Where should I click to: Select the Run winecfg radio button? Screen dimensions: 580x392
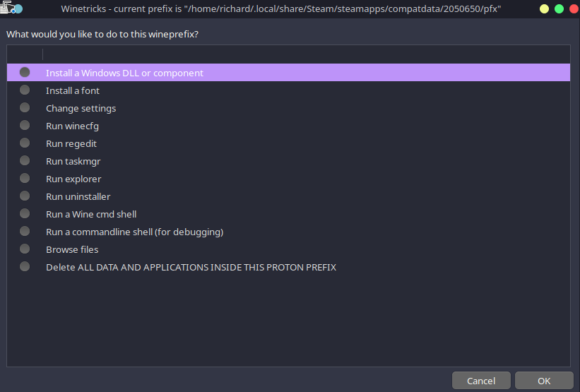point(25,125)
